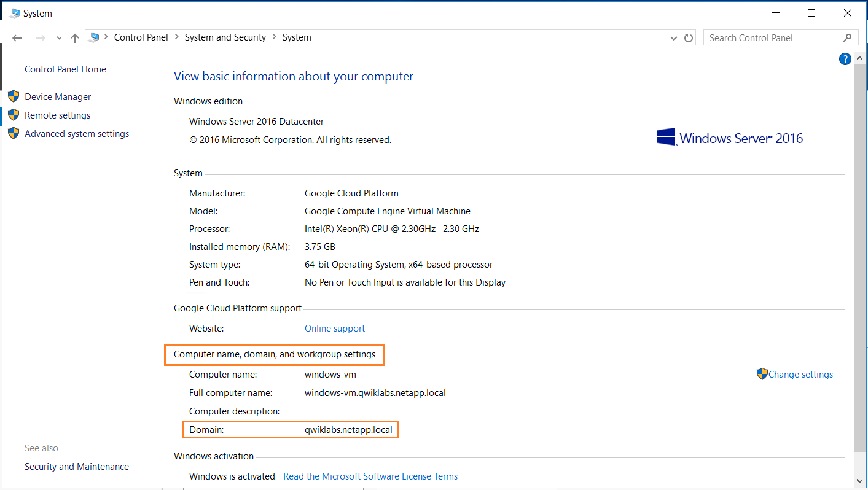The width and height of the screenshot is (868, 490).
Task: Open Remote settings
Action: 57,115
